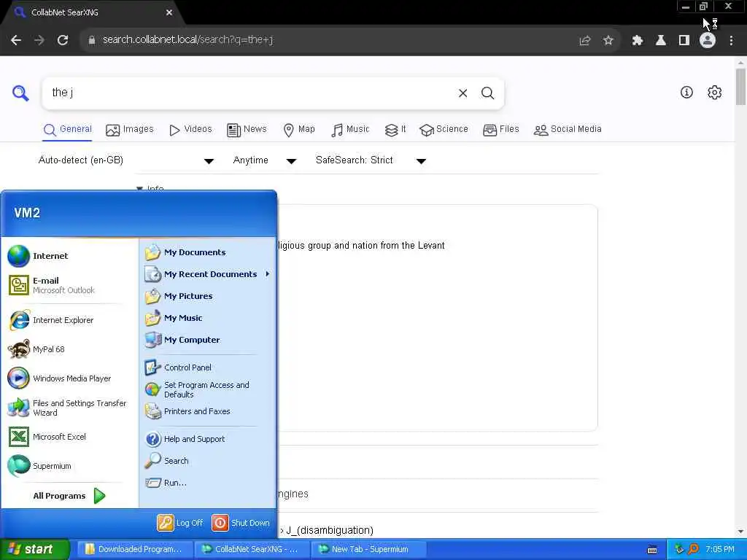Switch to the Music tab
This screenshot has height=560, width=747.
(x=350, y=130)
